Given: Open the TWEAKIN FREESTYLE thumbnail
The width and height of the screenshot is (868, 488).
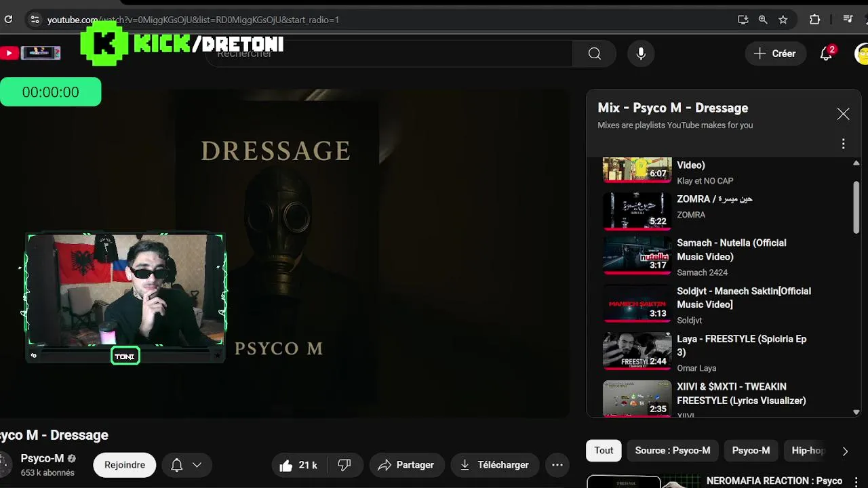Looking at the screenshot, I should coord(637,398).
